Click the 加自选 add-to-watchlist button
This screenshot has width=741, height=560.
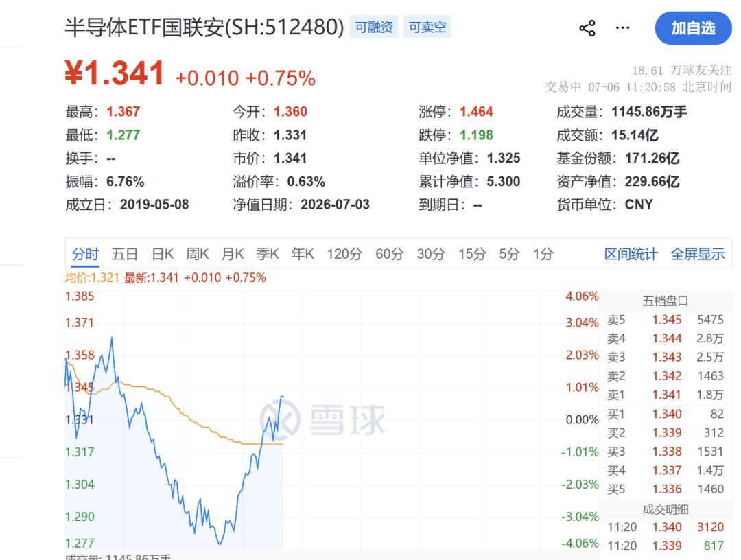[x=693, y=28]
